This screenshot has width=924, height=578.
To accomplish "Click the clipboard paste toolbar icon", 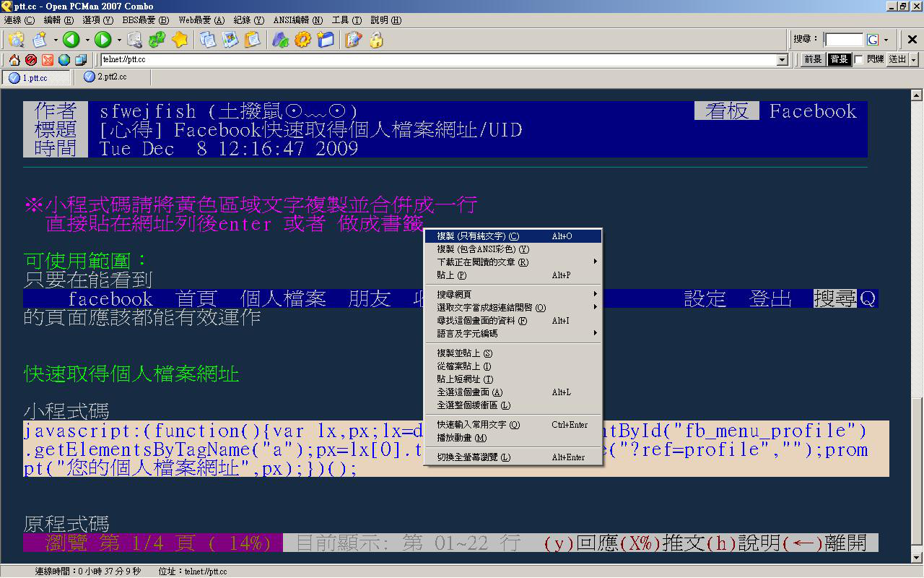I will [253, 40].
